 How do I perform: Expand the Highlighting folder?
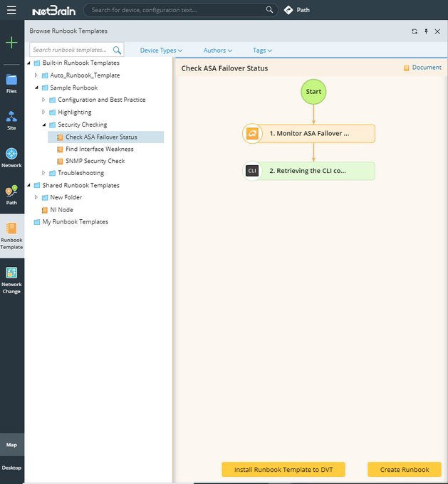pyautogui.click(x=43, y=112)
